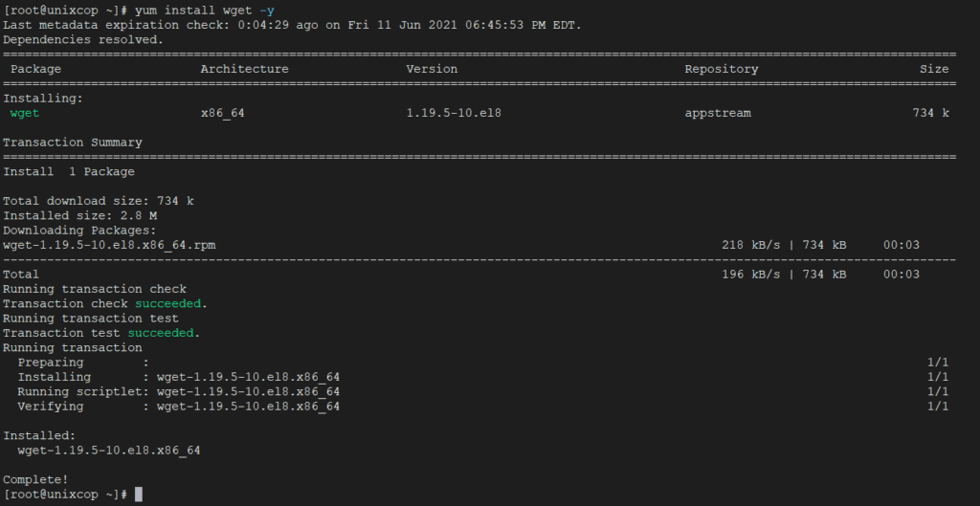
Task: Click the green "succeeded" after Transaction check
Action: pos(168,303)
